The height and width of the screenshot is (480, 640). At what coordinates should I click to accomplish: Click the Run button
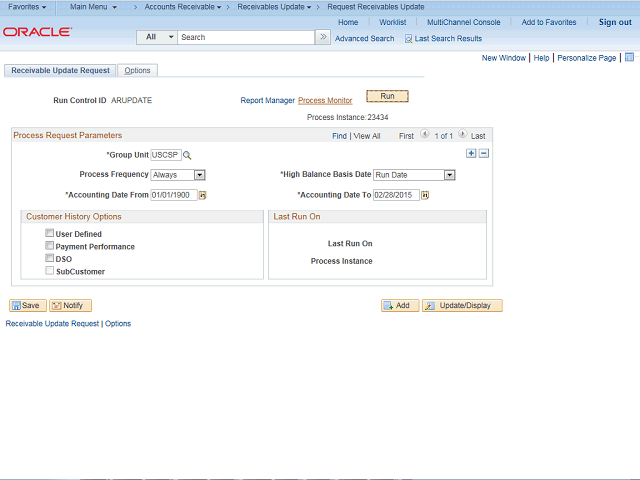(387, 96)
